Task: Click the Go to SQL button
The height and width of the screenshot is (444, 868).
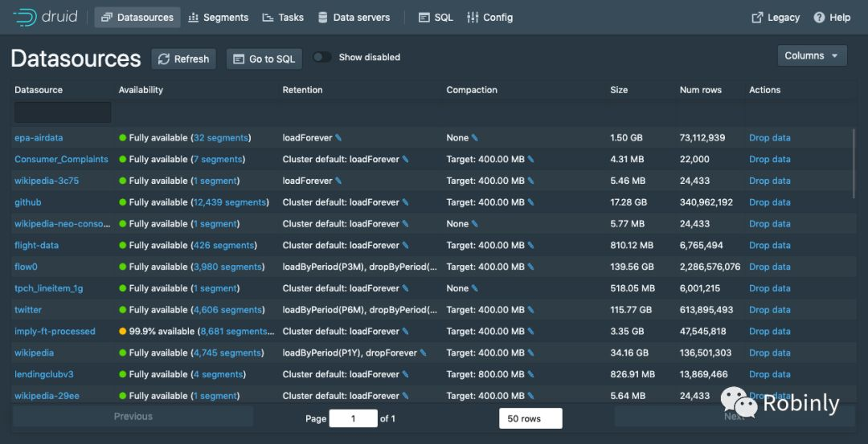Action: click(264, 59)
